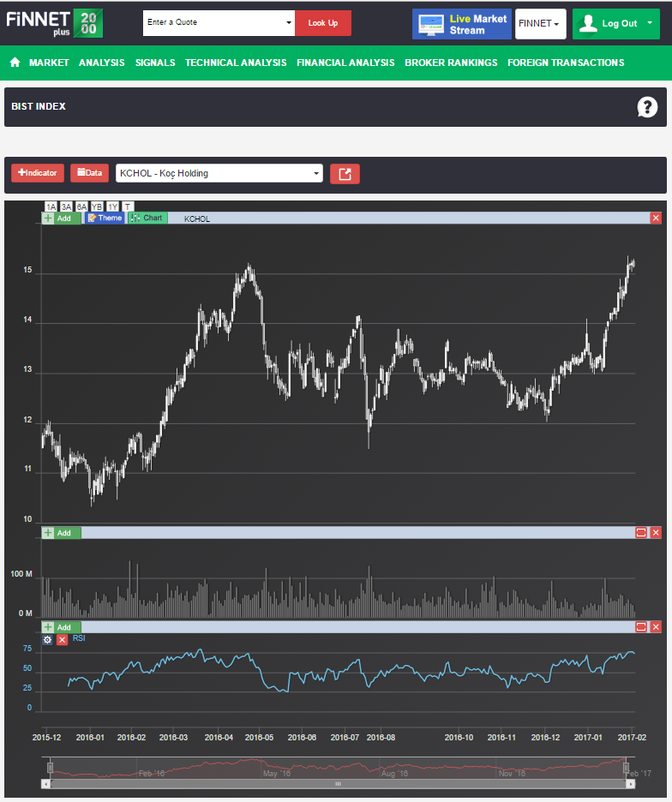Click the Look Up button
Screen dimensions: 672x802
[323, 23]
